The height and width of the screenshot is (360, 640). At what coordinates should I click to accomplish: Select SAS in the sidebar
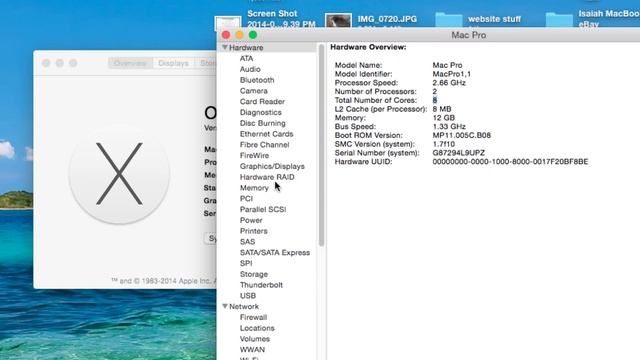point(247,242)
